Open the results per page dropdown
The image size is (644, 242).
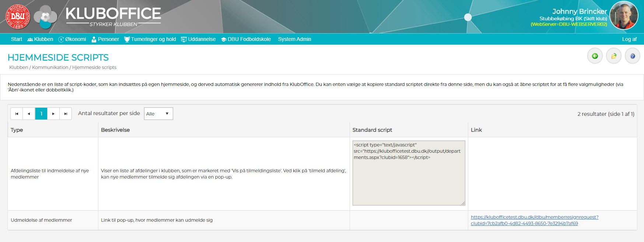pos(158,114)
